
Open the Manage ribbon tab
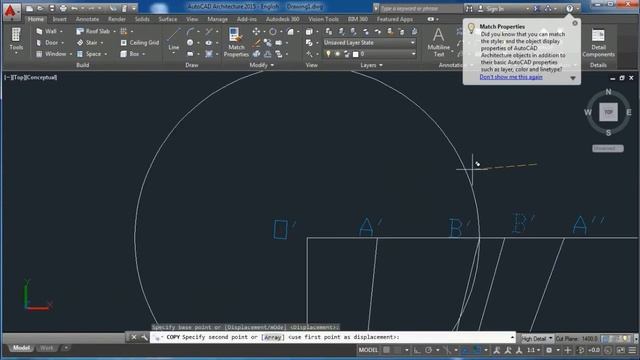(x=218, y=19)
